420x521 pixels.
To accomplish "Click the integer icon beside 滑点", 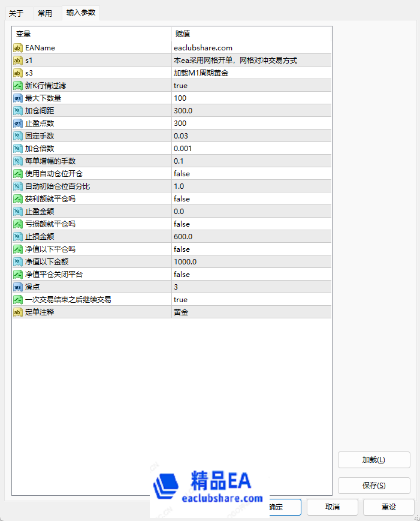I will point(17,287).
